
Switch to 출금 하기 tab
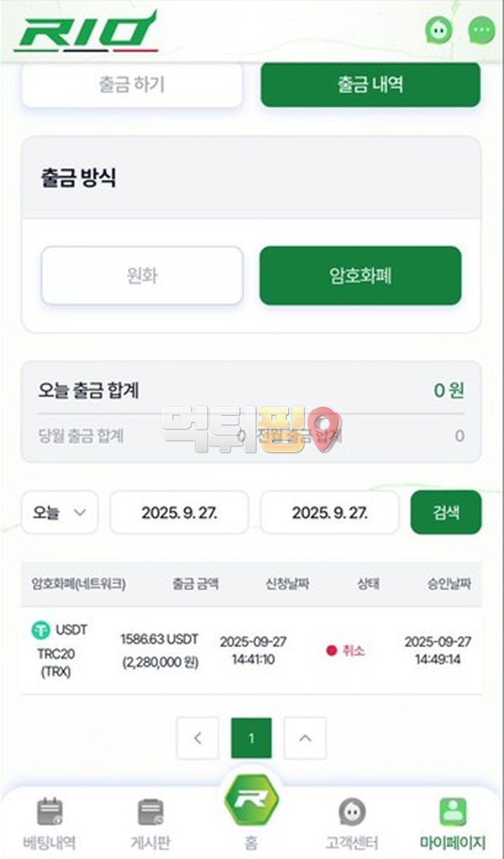132,85
